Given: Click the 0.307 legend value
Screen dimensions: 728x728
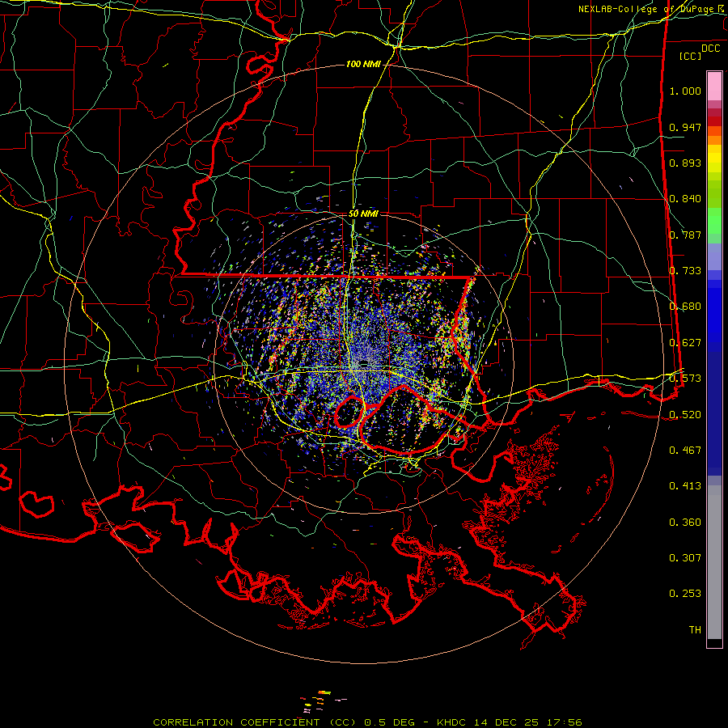Looking at the screenshot, I should 685,558.
